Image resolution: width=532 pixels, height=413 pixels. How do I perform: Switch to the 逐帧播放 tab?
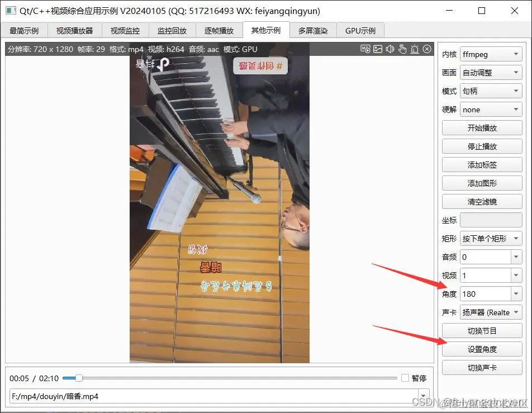coord(219,31)
